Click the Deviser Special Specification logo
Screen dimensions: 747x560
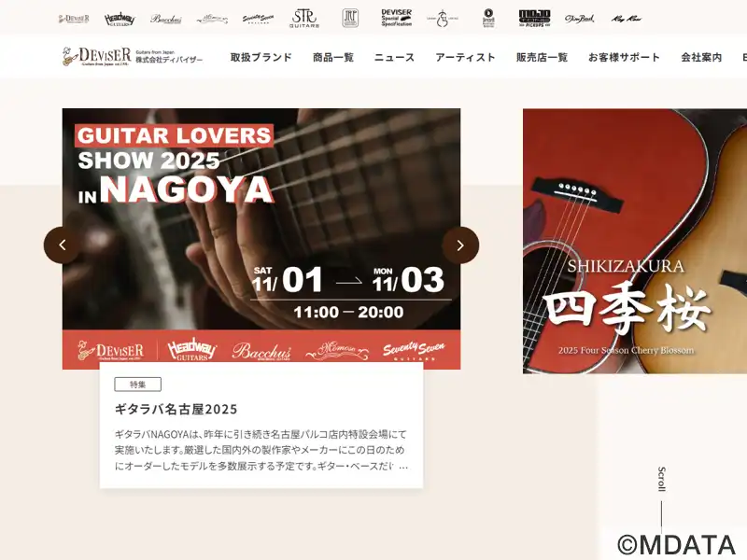pos(396,18)
